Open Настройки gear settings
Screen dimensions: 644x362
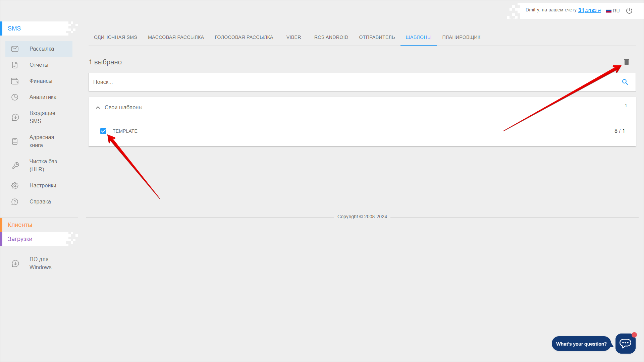(x=43, y=186)
